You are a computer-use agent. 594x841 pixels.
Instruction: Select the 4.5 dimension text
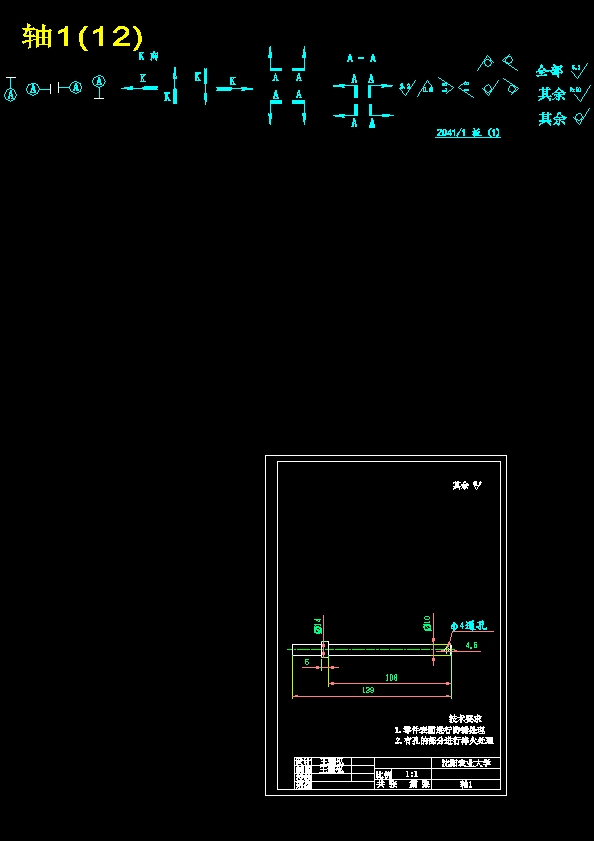(472, 645)
